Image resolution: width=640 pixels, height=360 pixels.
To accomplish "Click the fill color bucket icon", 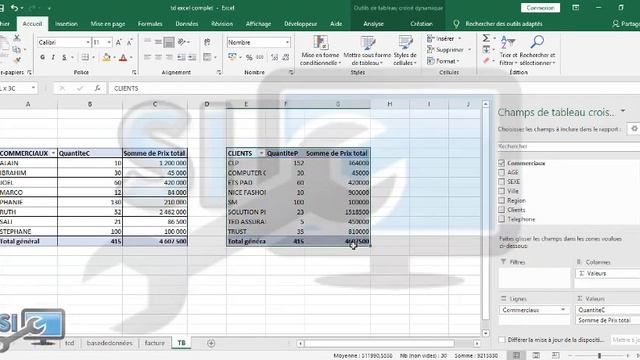I will (107, 58).
